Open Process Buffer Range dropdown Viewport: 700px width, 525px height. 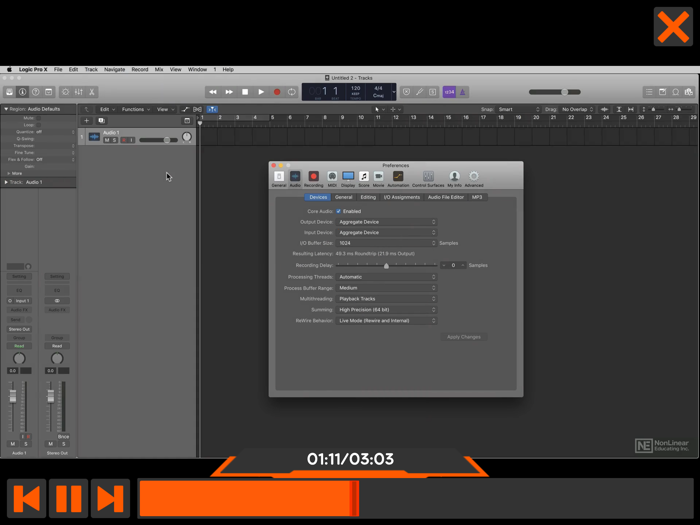pos(386,288)
